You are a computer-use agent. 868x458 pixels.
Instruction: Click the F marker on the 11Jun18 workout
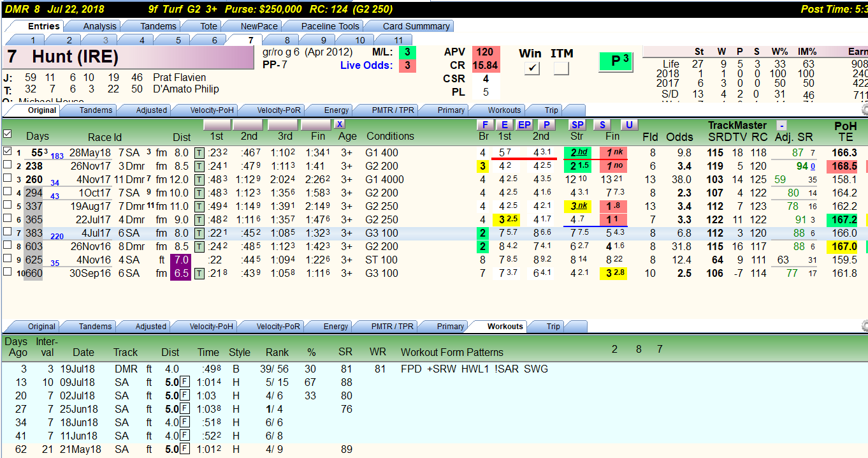click(184, 436)
